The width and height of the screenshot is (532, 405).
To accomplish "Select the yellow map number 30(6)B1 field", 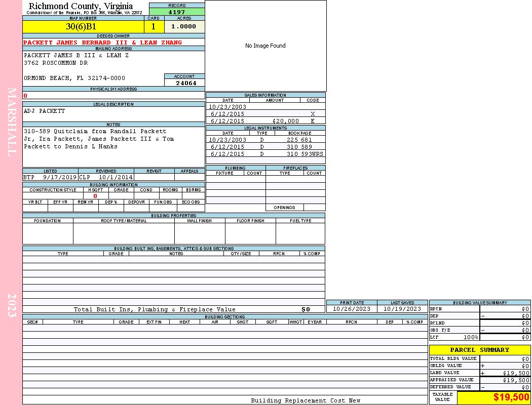I will click(83, 26).
